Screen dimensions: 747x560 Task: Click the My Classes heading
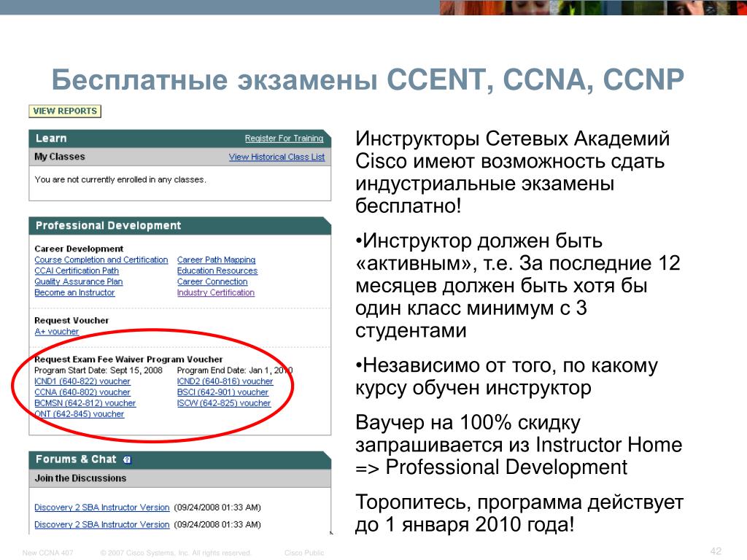(x=60, y=157)
